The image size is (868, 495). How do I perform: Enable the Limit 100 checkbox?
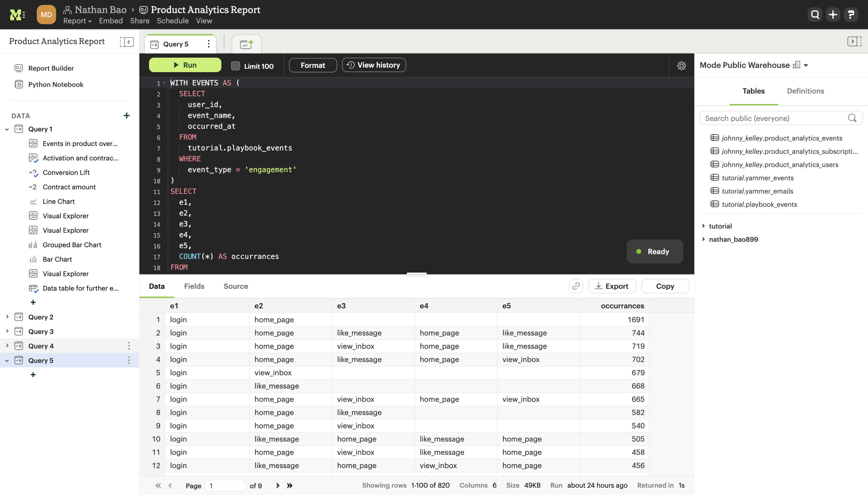236,66
